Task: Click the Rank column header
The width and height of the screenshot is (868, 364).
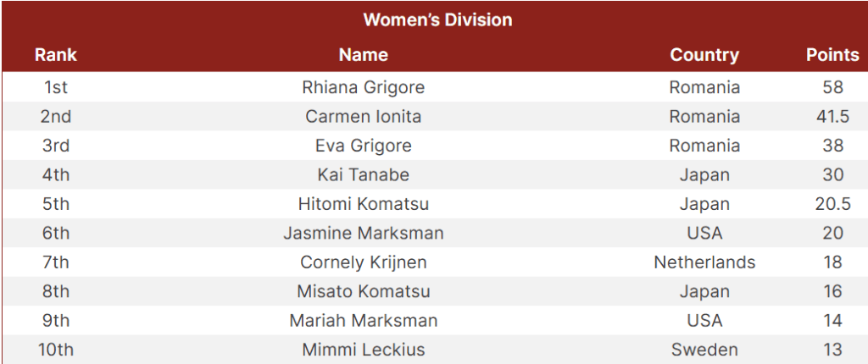Action: [56, 55]
